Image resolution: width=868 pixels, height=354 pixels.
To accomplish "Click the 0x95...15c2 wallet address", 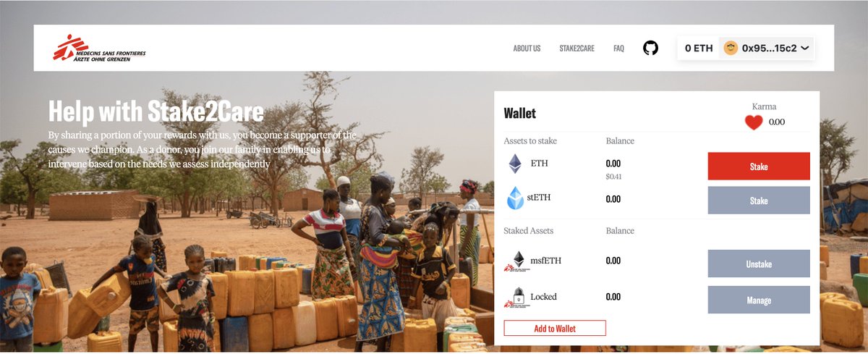I will 769,49.
